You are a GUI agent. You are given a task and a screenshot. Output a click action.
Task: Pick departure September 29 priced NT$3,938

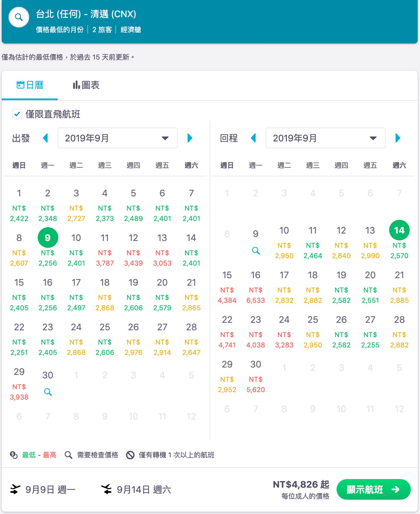click(x=19, y=384)
